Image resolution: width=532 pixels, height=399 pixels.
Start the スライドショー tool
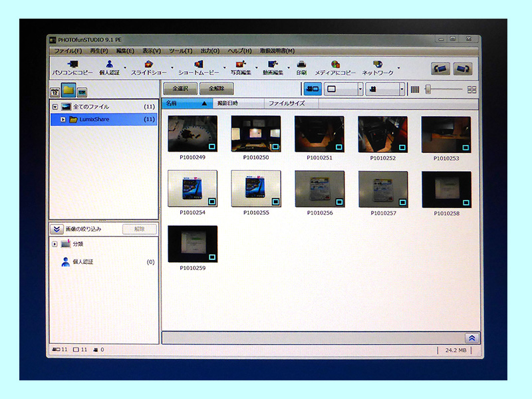click(x=149, y=65)
